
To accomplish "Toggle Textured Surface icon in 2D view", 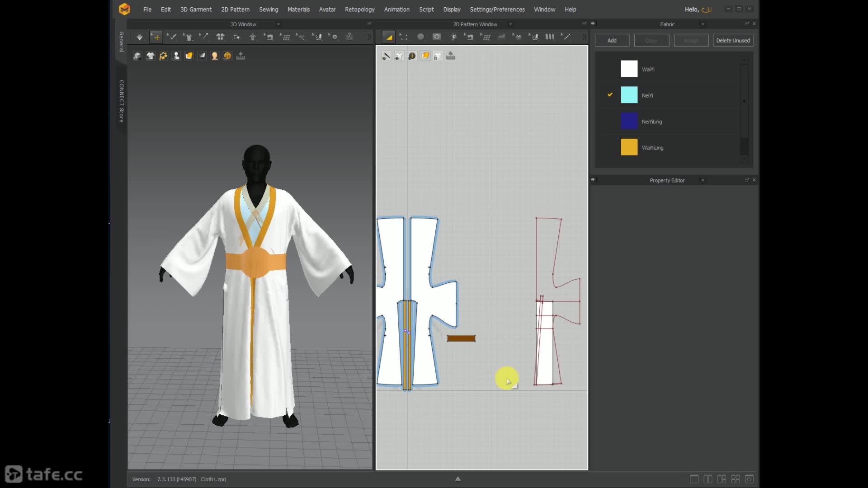I will tap(425, 56).
